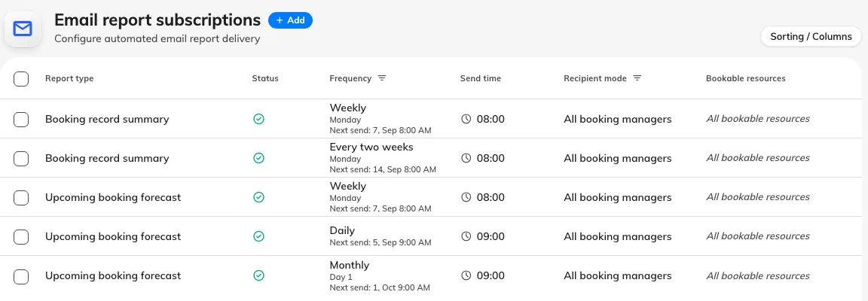Screen dimensions: 868x301
Task: Click "All bookable resources" in the Daily row
Action: pyautogui.click(x=758, y=236)
